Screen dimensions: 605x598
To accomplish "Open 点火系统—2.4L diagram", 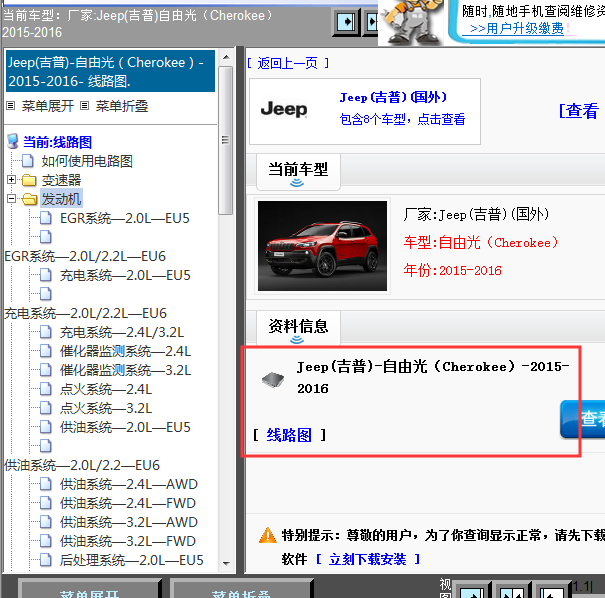I will click(106, 389).
